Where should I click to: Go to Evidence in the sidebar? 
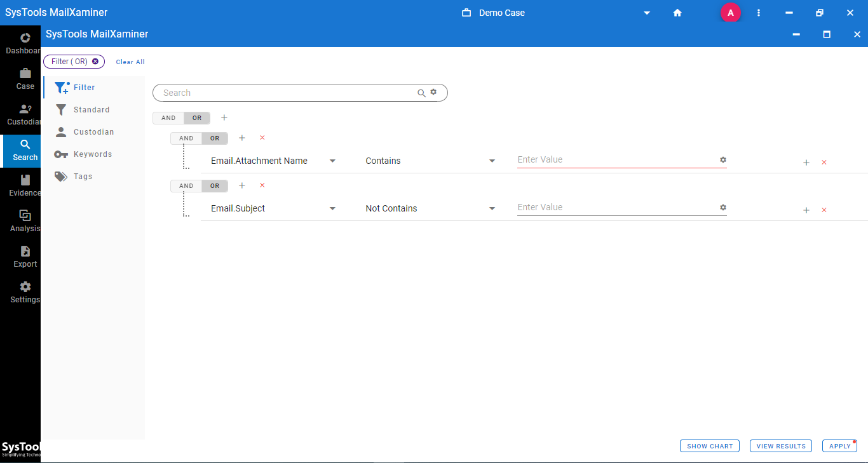pyautogui.click(x=25, y=185)
